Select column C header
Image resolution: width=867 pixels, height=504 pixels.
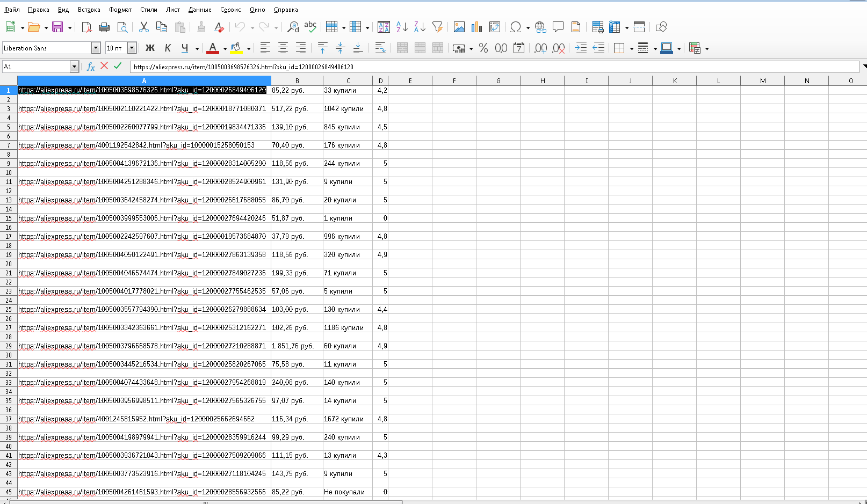click(x=348, y=81)
